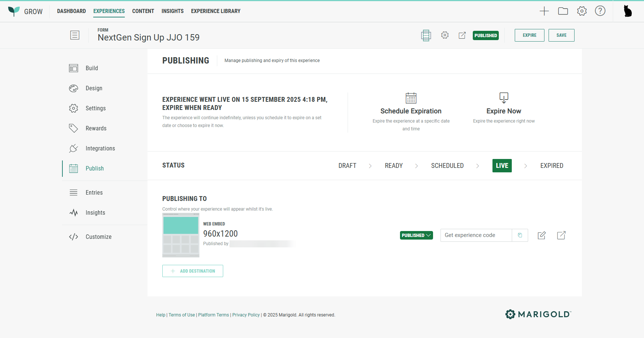644x338 pixels.
Task: Click the Schedule Expiration calendar icon
Action: [411, 98]
